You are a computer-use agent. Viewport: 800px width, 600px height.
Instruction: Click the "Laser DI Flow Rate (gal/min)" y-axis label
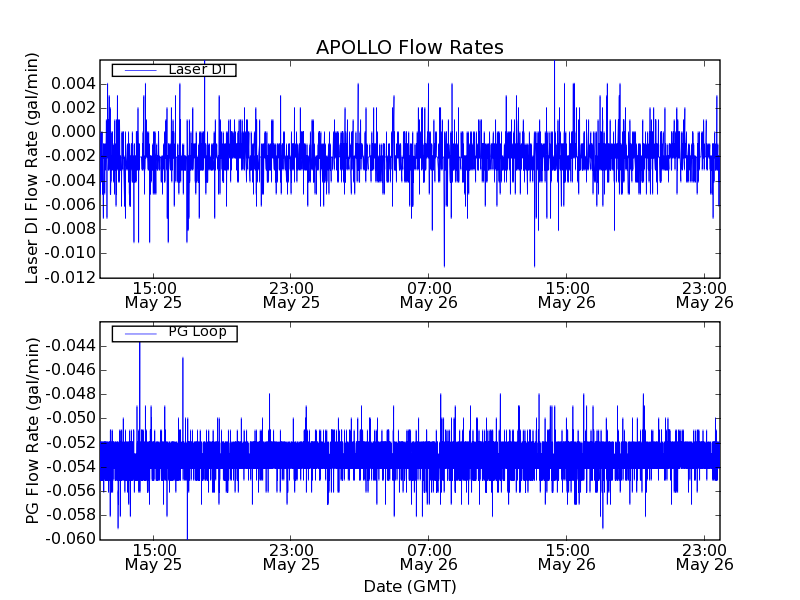pos(32,169)
